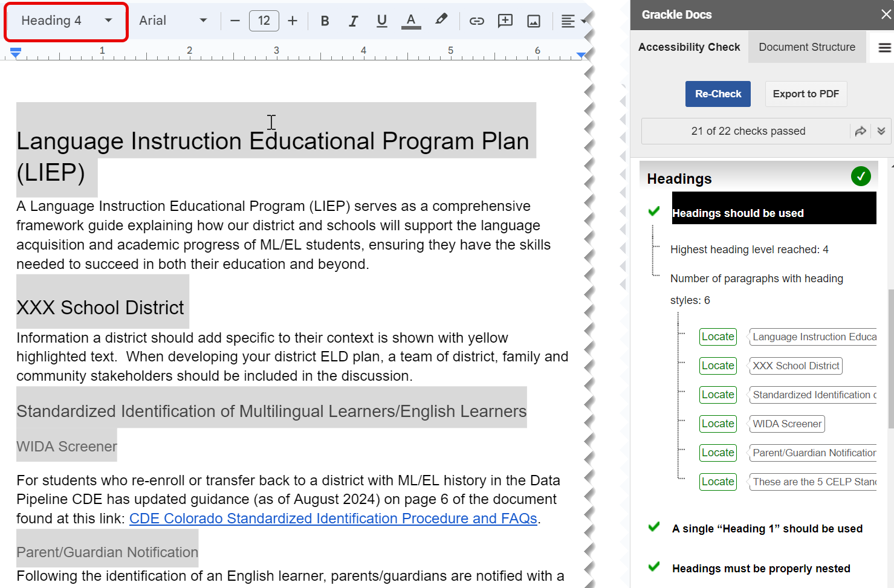Click the font size field showing 12

tap(264, 21)
